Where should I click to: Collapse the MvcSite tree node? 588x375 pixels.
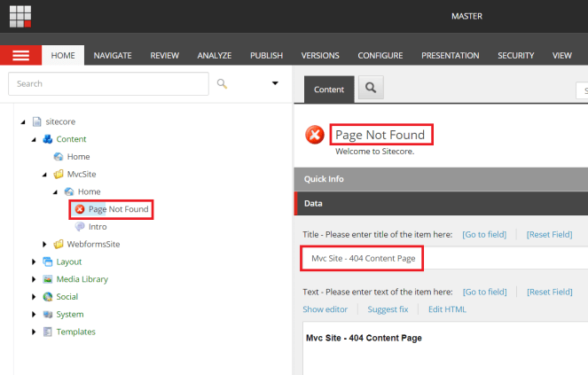45,175
